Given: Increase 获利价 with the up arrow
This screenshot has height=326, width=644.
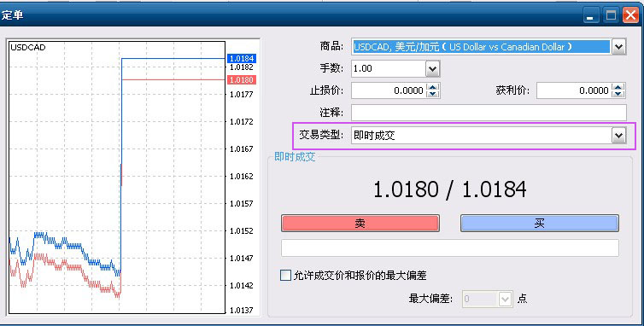Looking at the screenshot, I should (x=618, y=87).
